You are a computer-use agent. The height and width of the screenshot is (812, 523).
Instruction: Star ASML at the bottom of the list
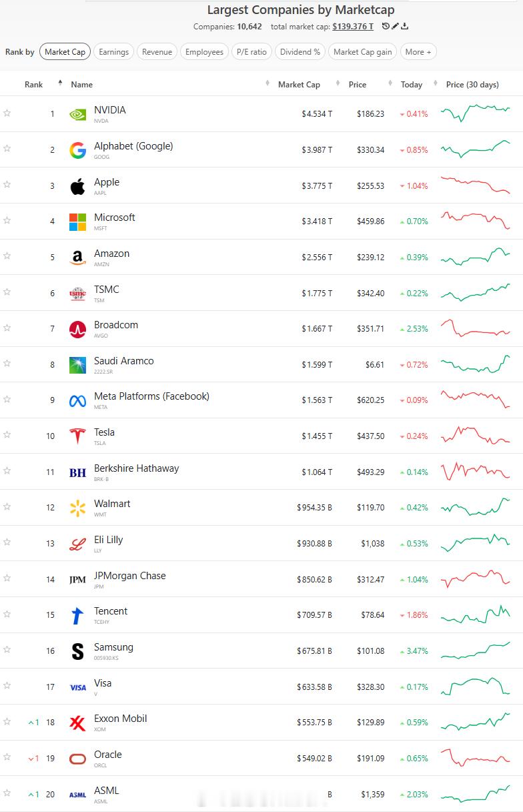pyautogui.click(x=7, y=794)
